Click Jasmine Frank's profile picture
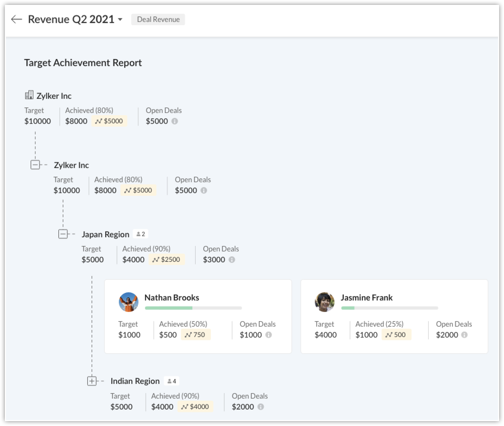 click(325, 302)
